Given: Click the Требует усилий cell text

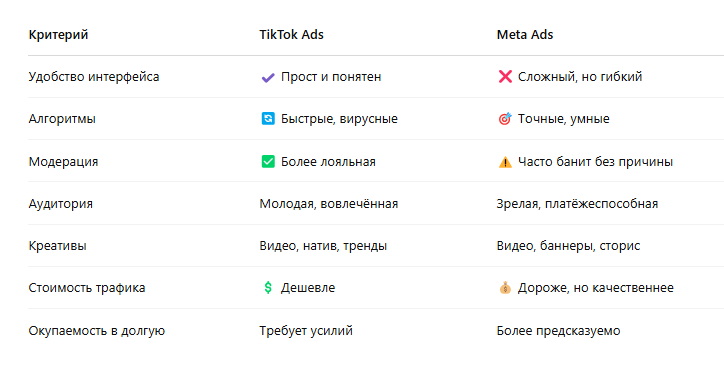Looking at the screenshot, I should tap(306, 331).
